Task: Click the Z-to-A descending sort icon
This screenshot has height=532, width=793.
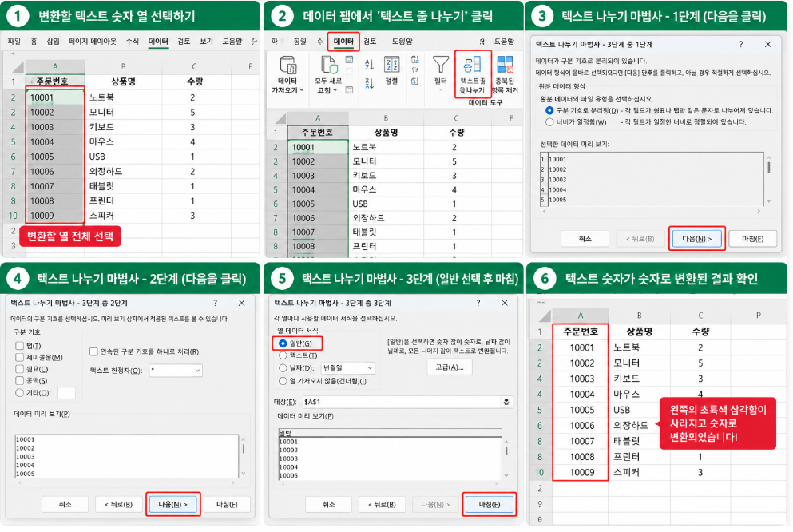Action: tap(369, 83)
